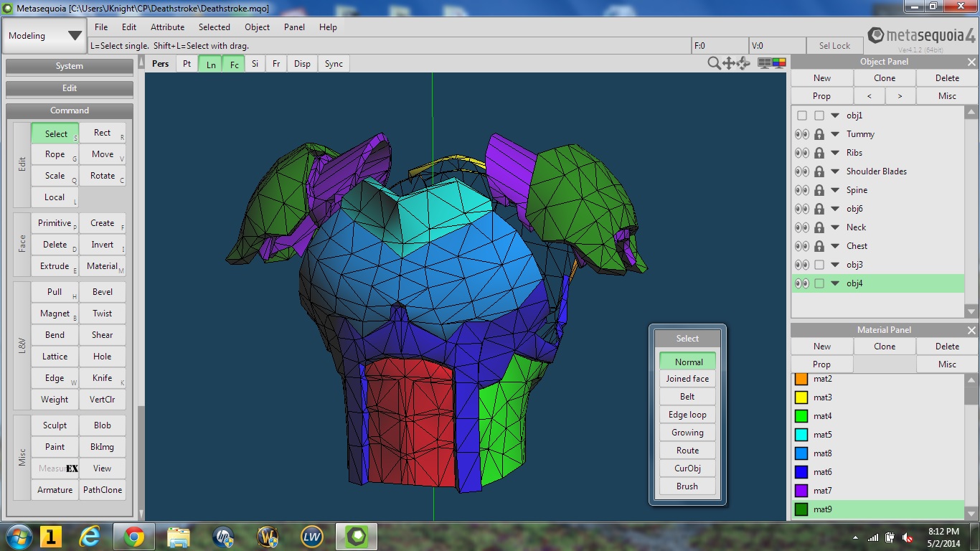Check the lock box for obj3
This screenshot has width=980, height=551.
pos(819,265)
